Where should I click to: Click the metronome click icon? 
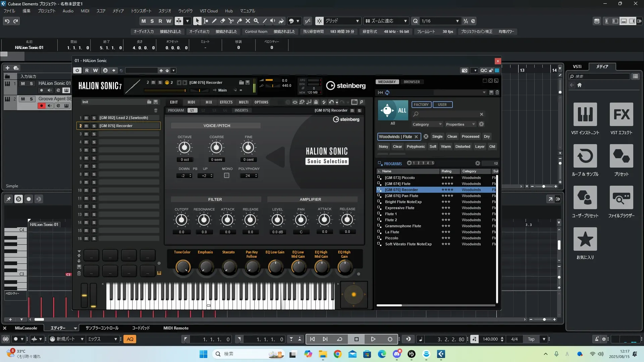tap(596, 339)
